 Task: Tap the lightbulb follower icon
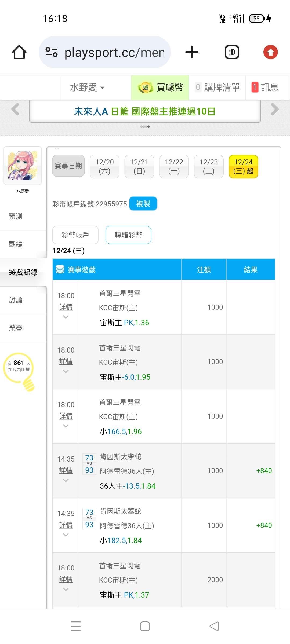click(x=19, y=371)
